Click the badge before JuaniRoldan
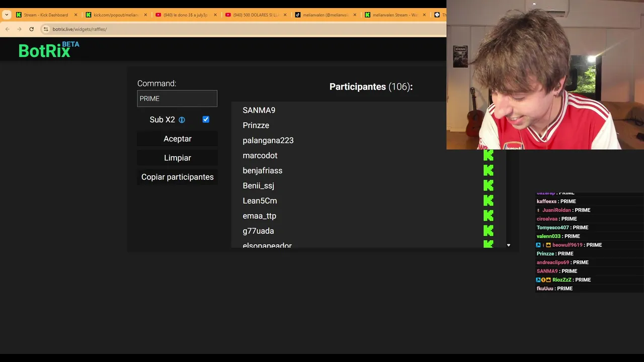The height and width of the screenshot is (362, 644). pos(538,210)
